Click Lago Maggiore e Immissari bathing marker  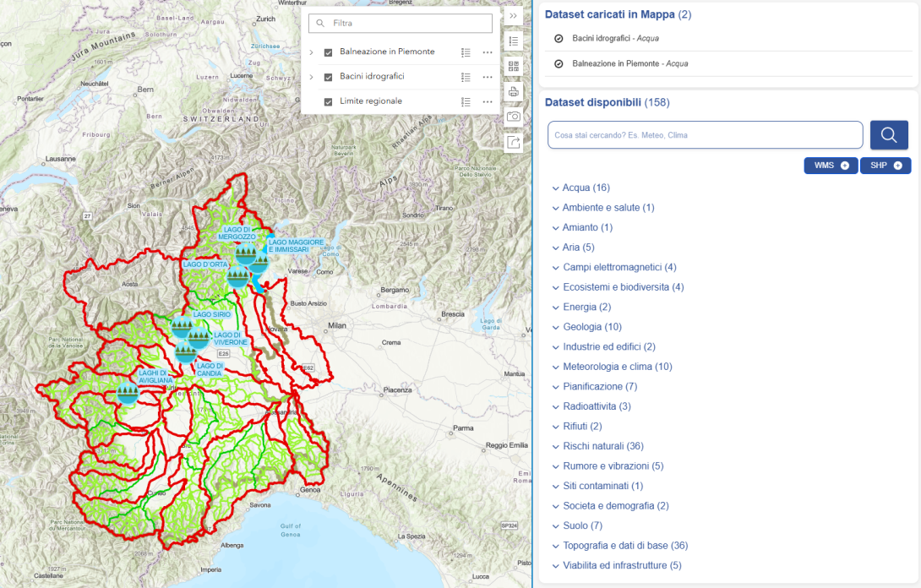coord(259,263)
